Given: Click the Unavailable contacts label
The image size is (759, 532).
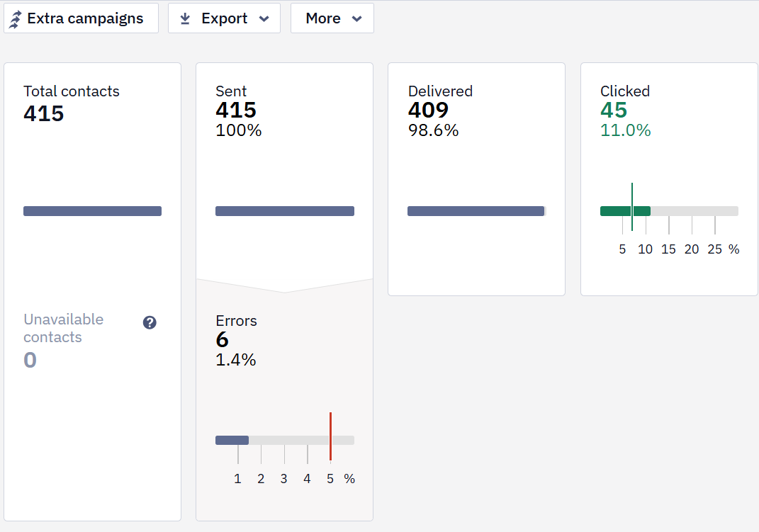Looking at the screenshot, I should pyautogui.click(x=63, y=329).
